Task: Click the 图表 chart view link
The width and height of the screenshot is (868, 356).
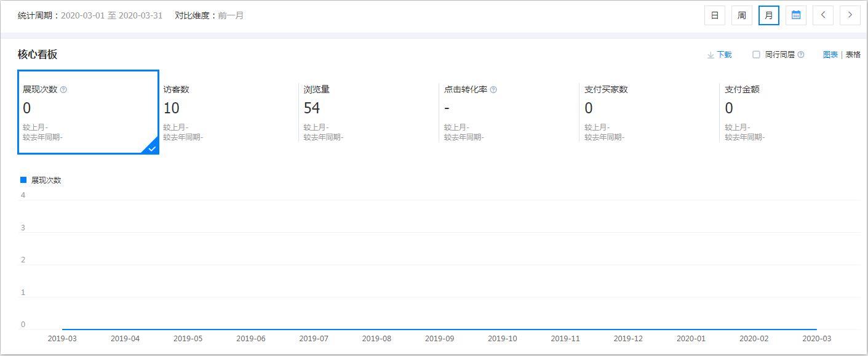Action: (830, 54)
